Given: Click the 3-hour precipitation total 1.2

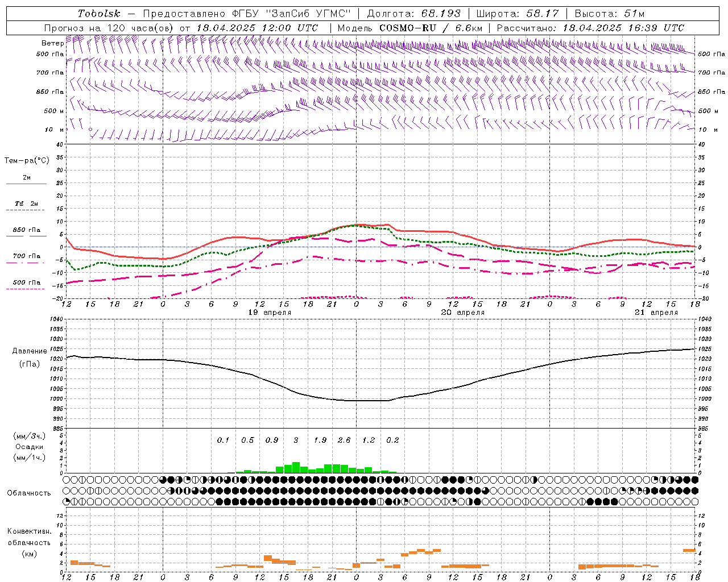Looking at the screenshot, I should (369, 440).
